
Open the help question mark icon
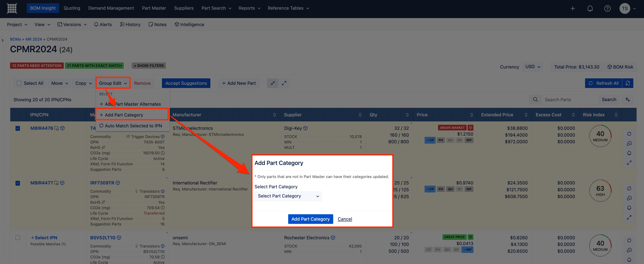[x=607, y=8]
